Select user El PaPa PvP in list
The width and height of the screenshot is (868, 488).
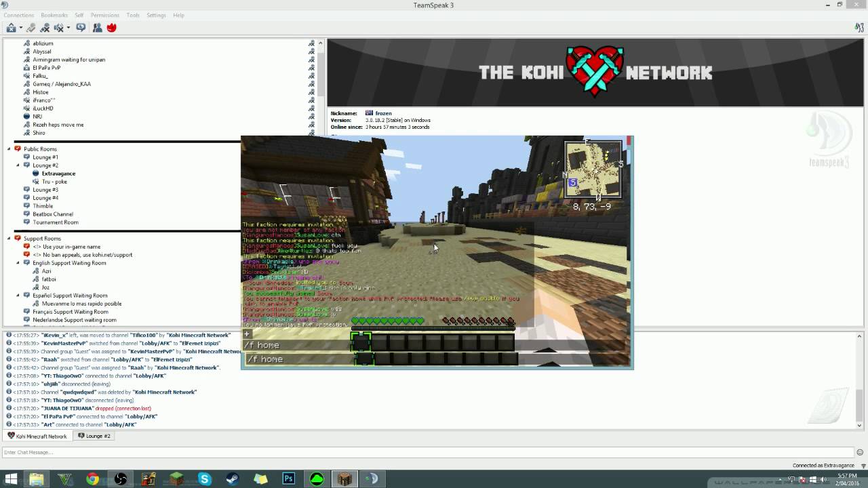click(x=47, y=68)
